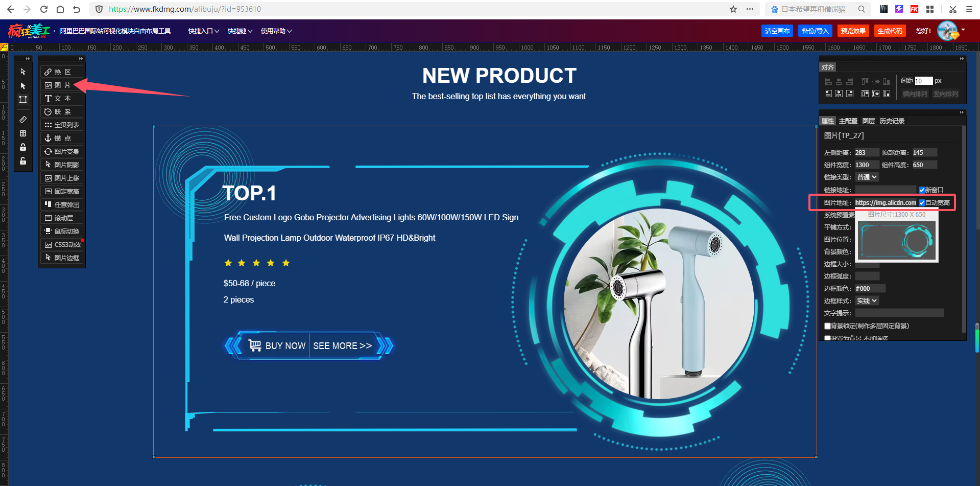Screen dimensions: 980x486
Task: Click the open padlock unlock icon
Action: click(23, 161)
